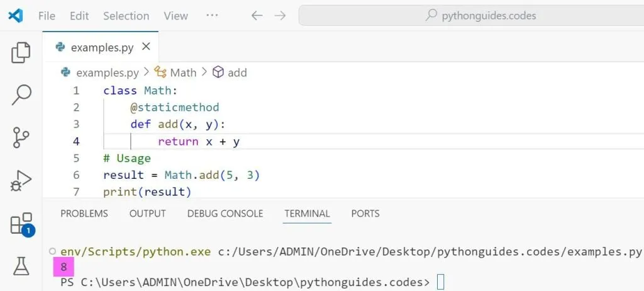Click the terminal prompt cursor
The height and width of the screenshot is (291, 644).
(440, 283)
